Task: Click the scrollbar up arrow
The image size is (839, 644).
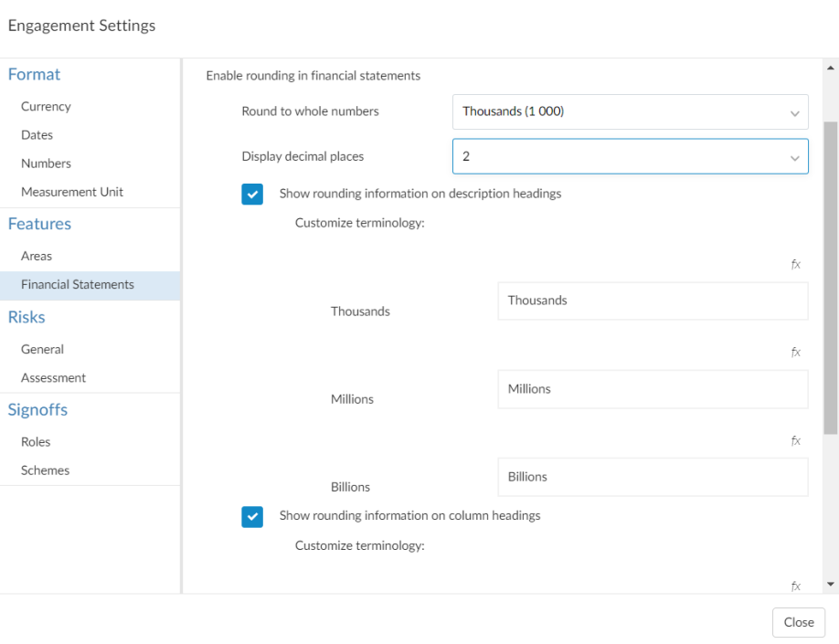Action: click(x=831, y=68)
